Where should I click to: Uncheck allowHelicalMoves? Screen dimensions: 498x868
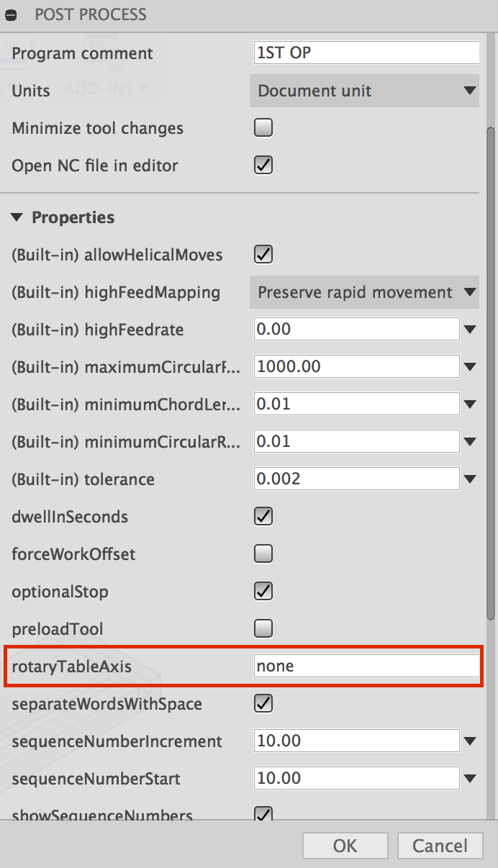(x=263, y=254)
